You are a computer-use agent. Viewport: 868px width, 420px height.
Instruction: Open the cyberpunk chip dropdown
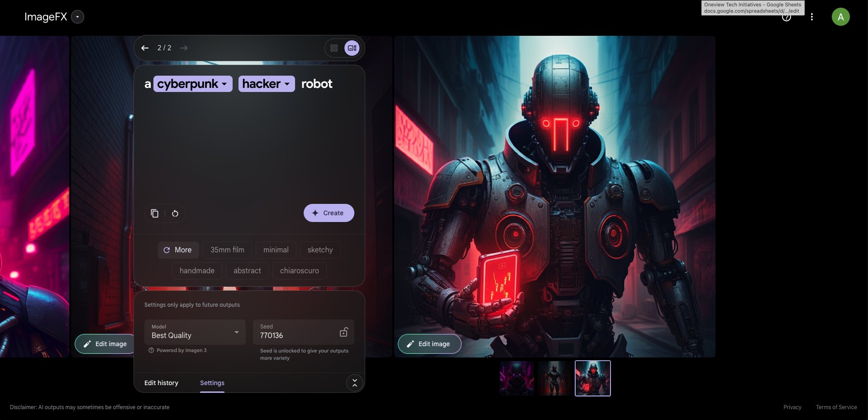(x=193, y=84)
